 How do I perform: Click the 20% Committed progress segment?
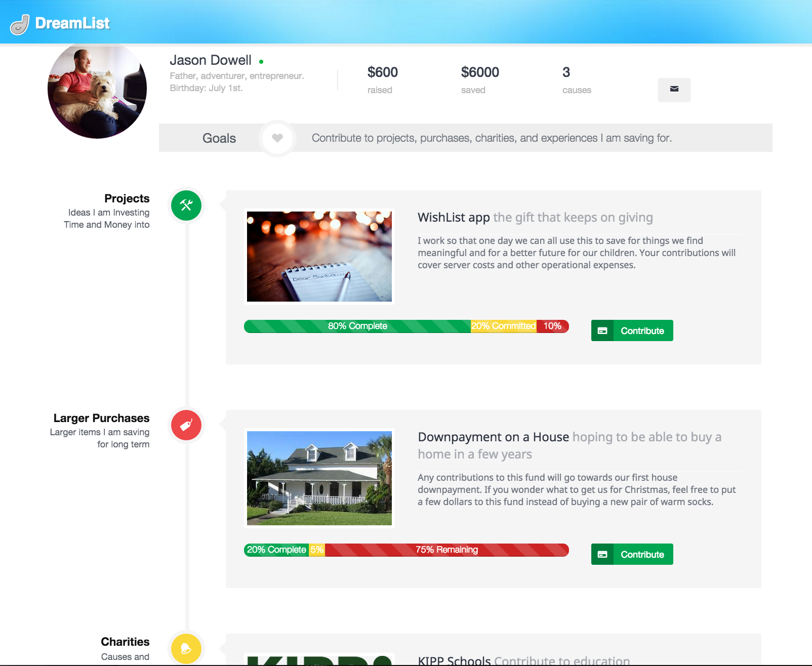click(x=504, y=326)
